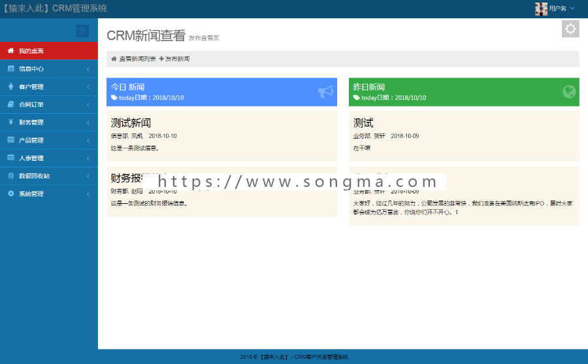The image size is (588, 364).
Task: Click 业务部 2018-10-09 byline under 测试
Action: [x=386, y=136]
